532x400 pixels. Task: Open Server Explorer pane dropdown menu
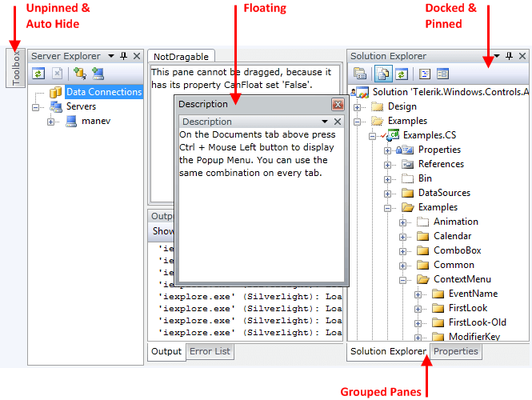click(x=111, y=56)
